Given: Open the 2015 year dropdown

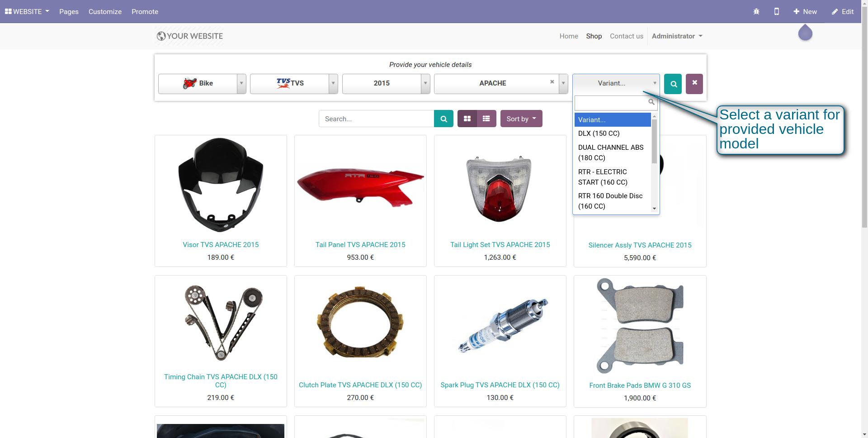Looking at the screenshot, I should [x=386, y=84].
